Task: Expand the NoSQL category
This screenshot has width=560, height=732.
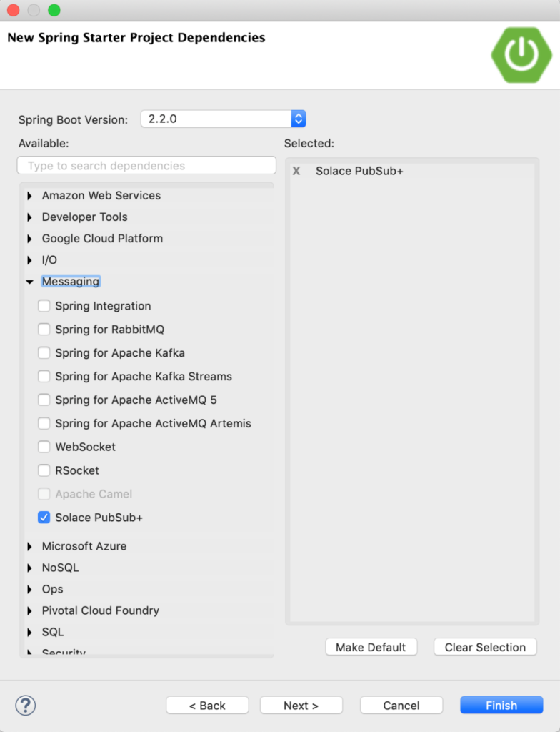Action: (29, 568)
